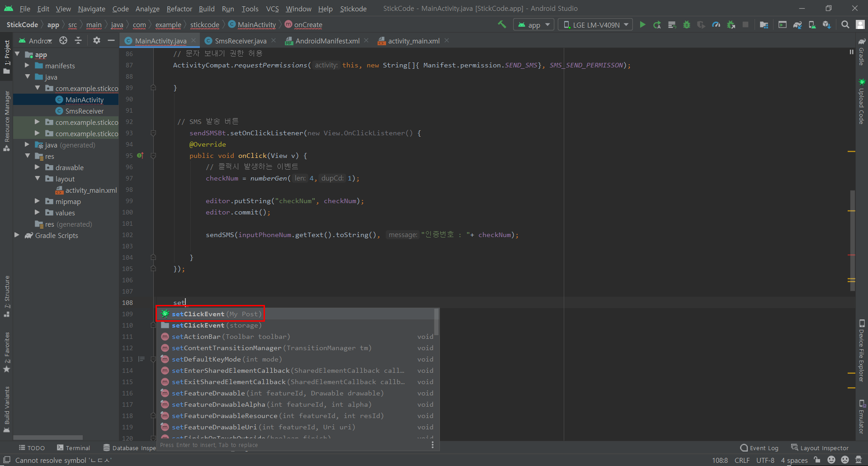Switch to SmsReceiver.java tab

[240, 41]
